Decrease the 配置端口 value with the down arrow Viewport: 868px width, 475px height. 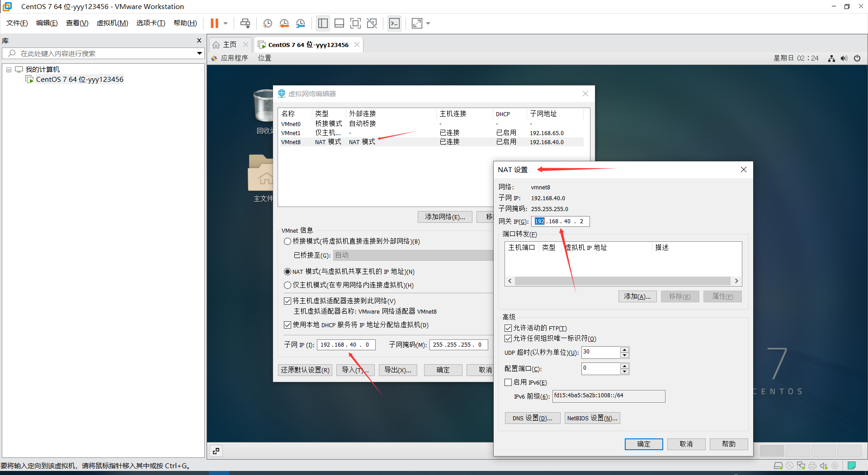(x=624, y=372)
